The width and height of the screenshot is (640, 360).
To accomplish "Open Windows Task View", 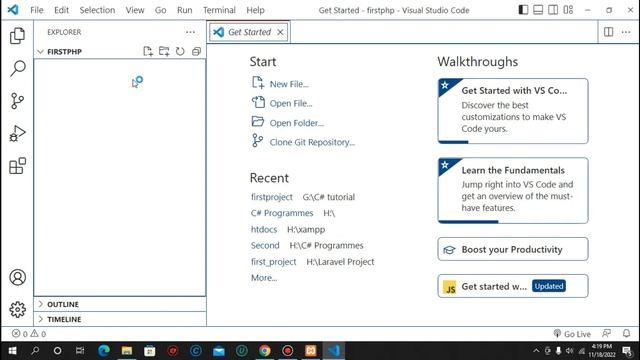I will (80, 351).
